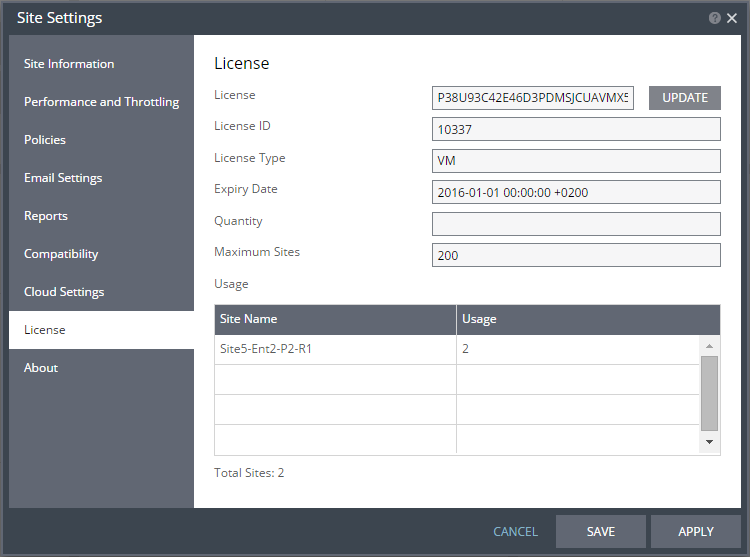Open the Policies section
Screen dimensions: 750x557
pos(101,140)
